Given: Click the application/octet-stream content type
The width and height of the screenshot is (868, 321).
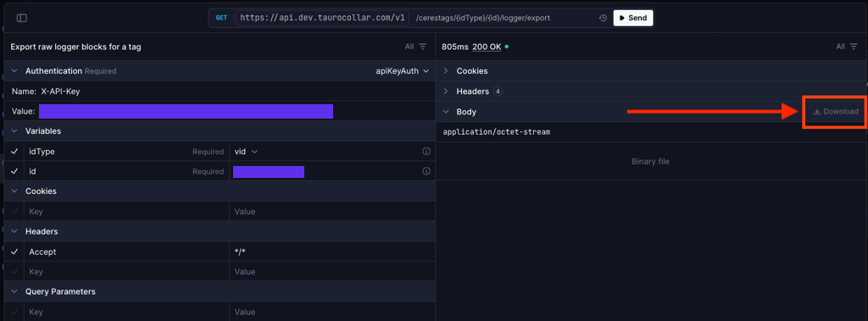Looking at the screenshot, I should point(497,132).
